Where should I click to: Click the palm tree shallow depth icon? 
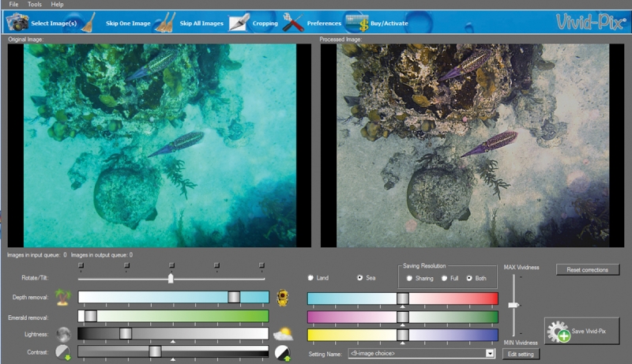click(x=62, y=297)
